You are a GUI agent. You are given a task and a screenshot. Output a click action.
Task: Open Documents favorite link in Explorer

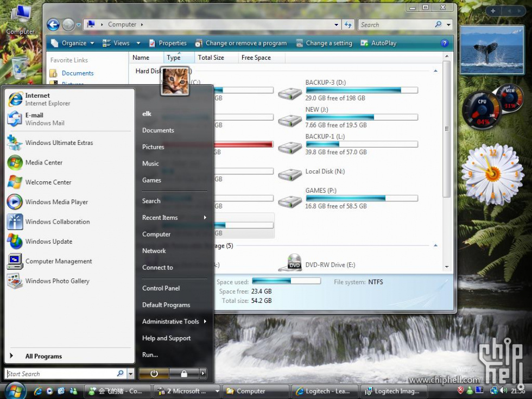pos(77,73)
